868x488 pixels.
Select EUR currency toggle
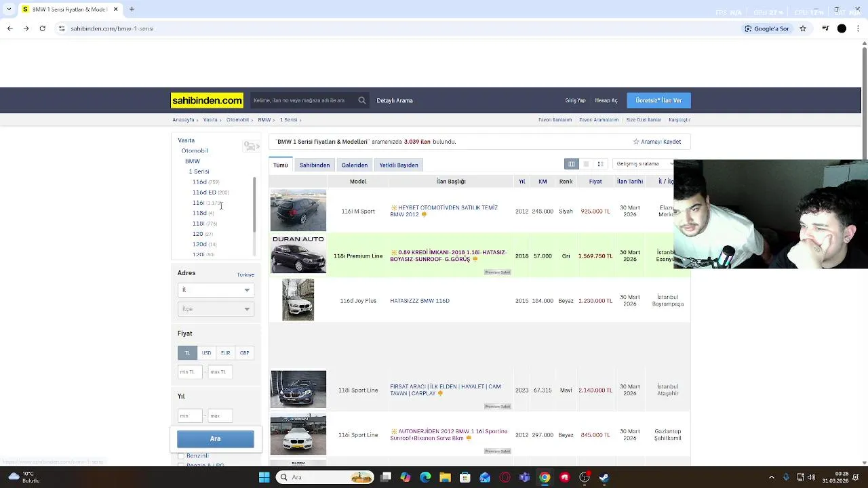(x=225, y=352)
